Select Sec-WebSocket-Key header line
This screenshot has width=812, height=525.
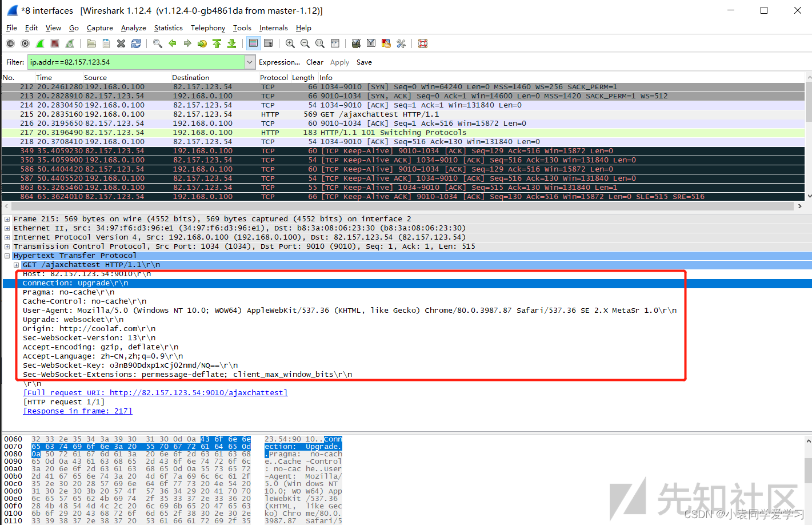pos(130,365)
